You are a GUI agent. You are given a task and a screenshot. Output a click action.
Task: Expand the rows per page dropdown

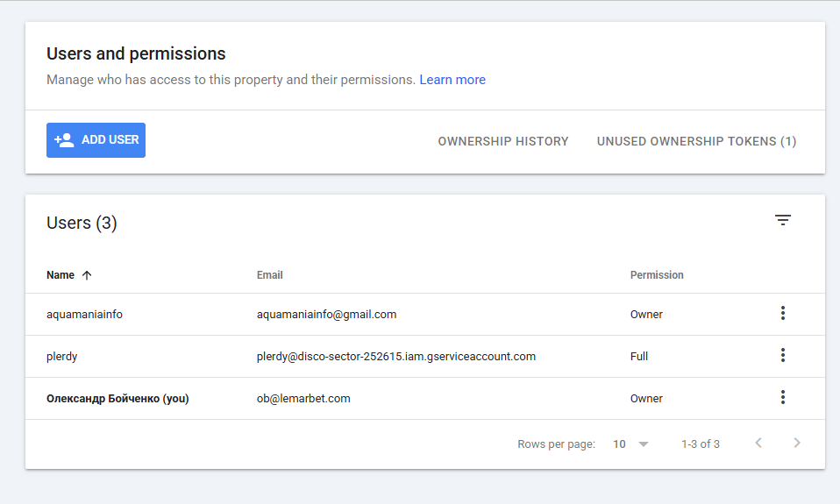point(644,444)
